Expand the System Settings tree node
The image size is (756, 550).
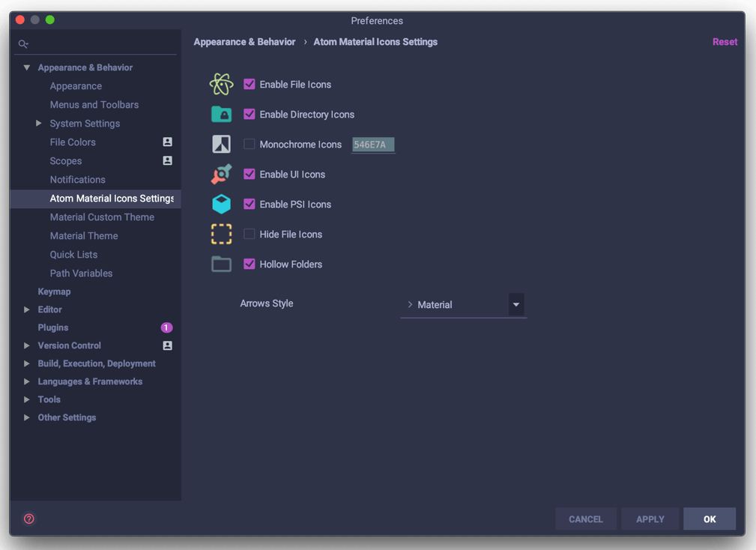click(38, 124)
